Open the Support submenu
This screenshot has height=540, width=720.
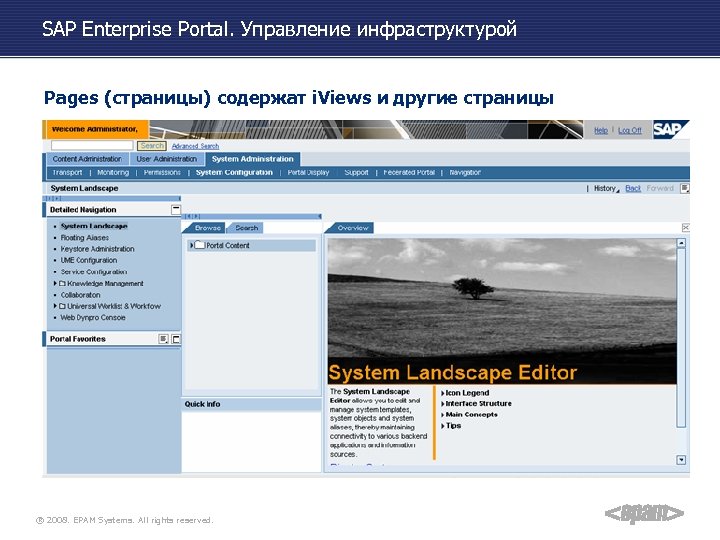356,173
